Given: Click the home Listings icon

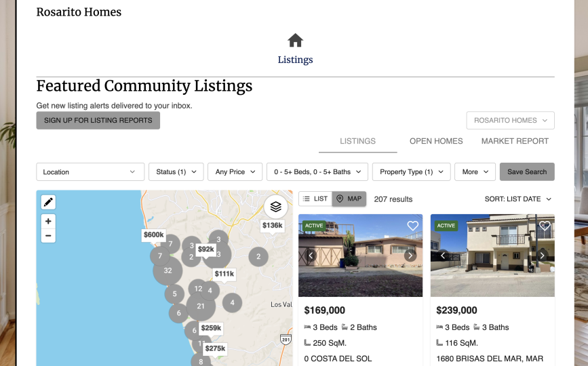Looking at the screenshot, I should [x=295, y=41].
